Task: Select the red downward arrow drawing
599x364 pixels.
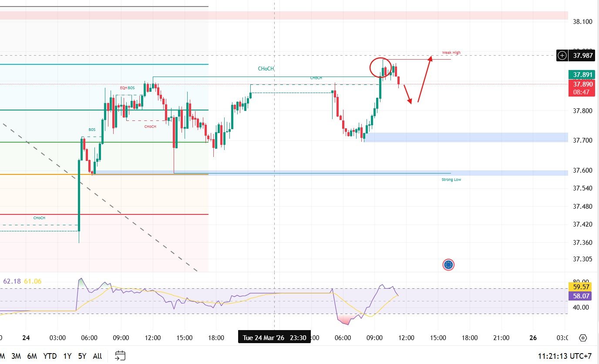Action: pos(407,94)
